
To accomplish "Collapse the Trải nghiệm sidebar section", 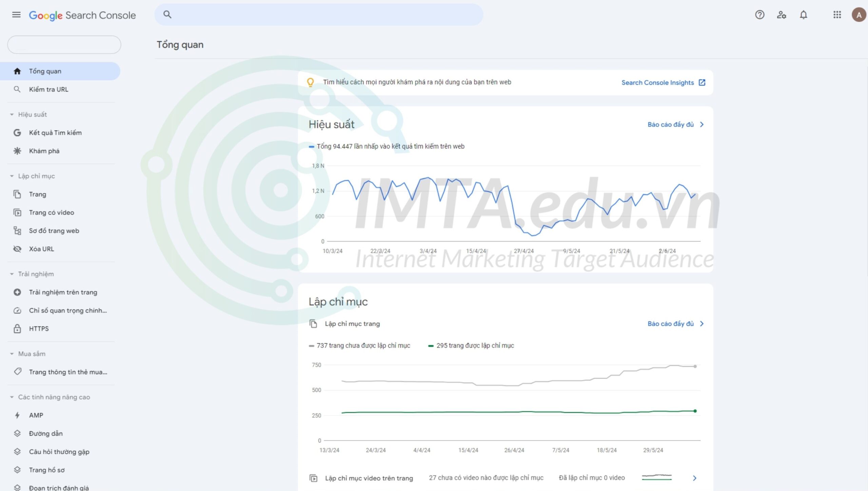I will [12, 274].
